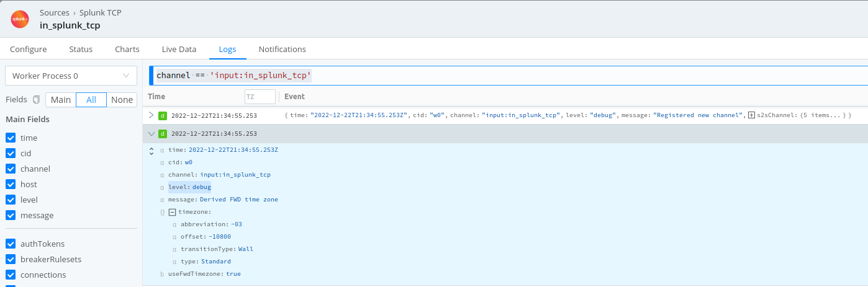Click the string type icon before transitionType
Image resolution: width=868 pixels, height=287 pixels.
174,249
